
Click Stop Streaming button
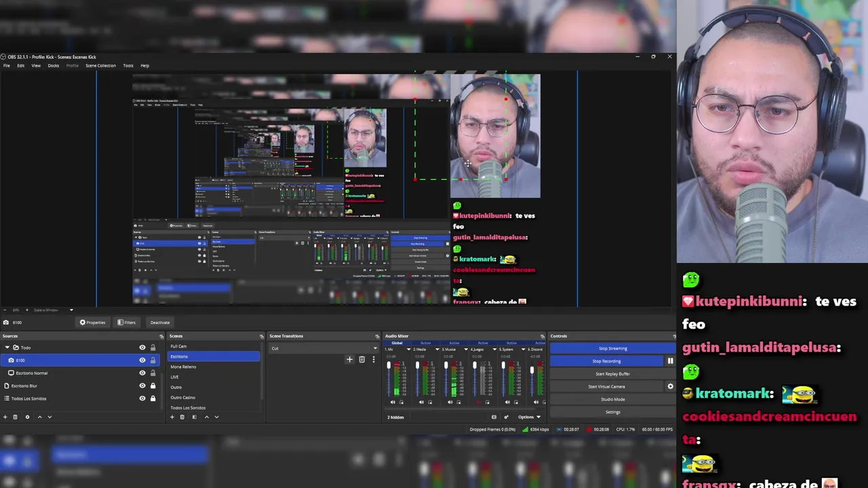(613, 348)
